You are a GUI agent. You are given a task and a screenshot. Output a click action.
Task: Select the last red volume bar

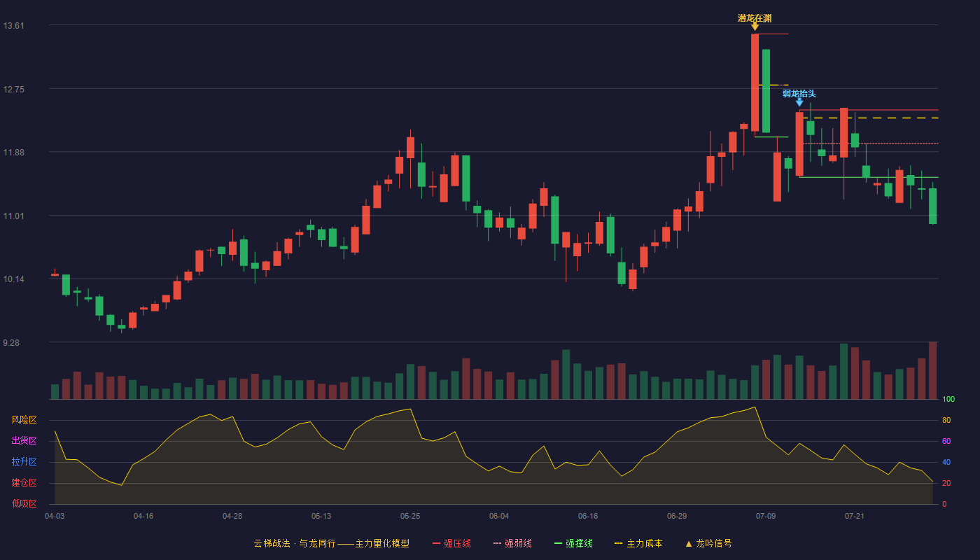tap(932, 370)
